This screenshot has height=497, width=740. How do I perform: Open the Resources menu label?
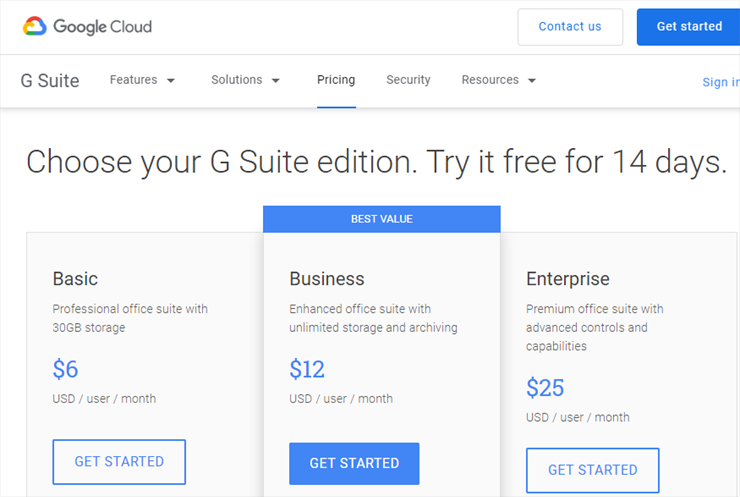pos(490,80)
